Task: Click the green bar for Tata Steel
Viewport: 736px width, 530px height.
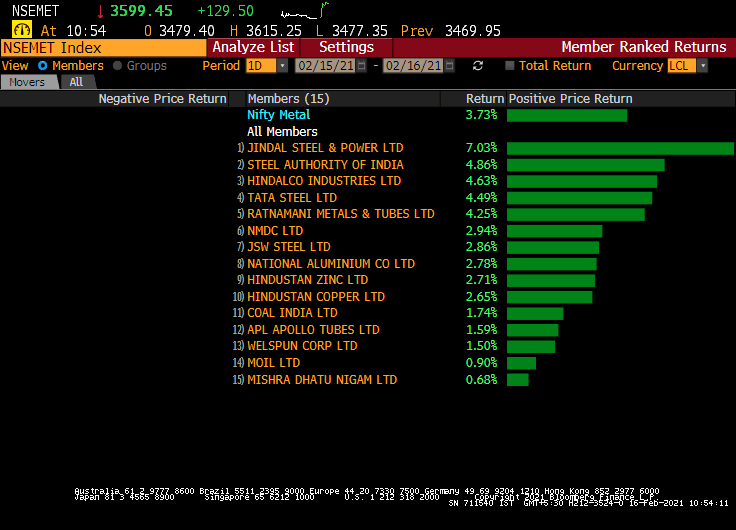Action: point(579,198)
